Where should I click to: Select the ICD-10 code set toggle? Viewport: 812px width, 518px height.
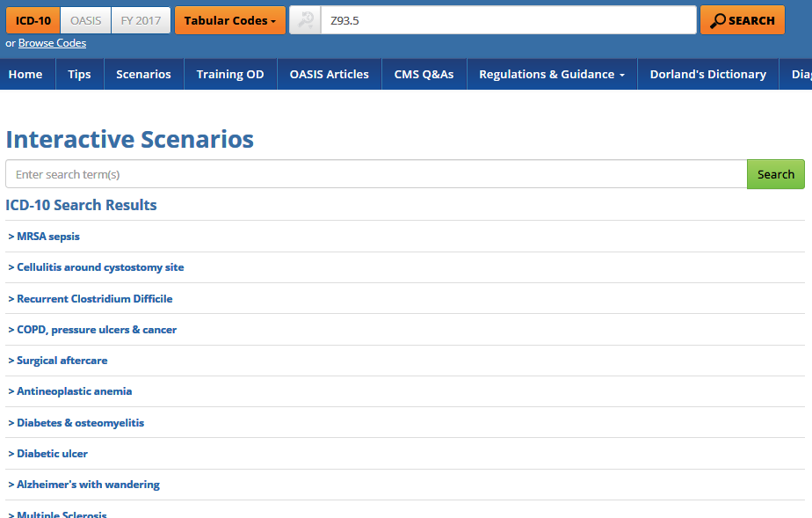33,20
